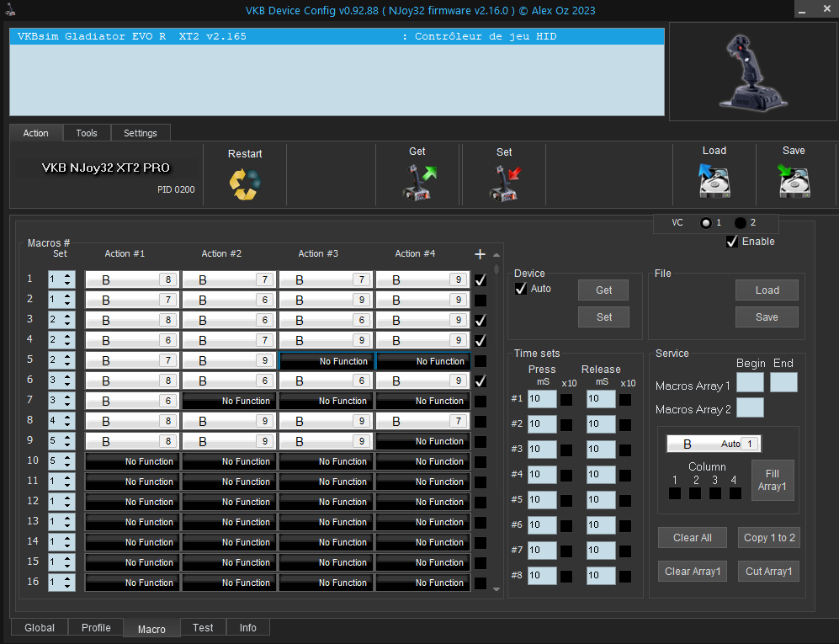Click the macro list scroll down arrow
Screen dimensions: 839x644
coord(496,589)
